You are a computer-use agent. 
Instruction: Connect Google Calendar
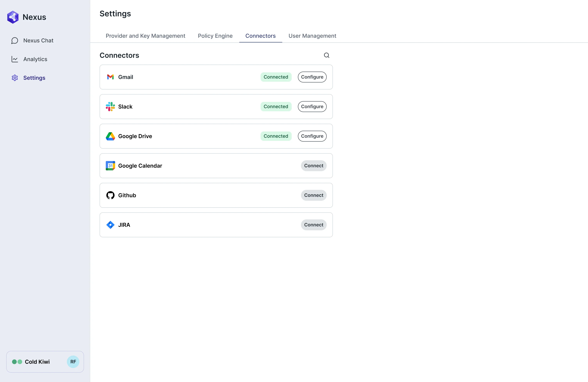tap(313, 166)
